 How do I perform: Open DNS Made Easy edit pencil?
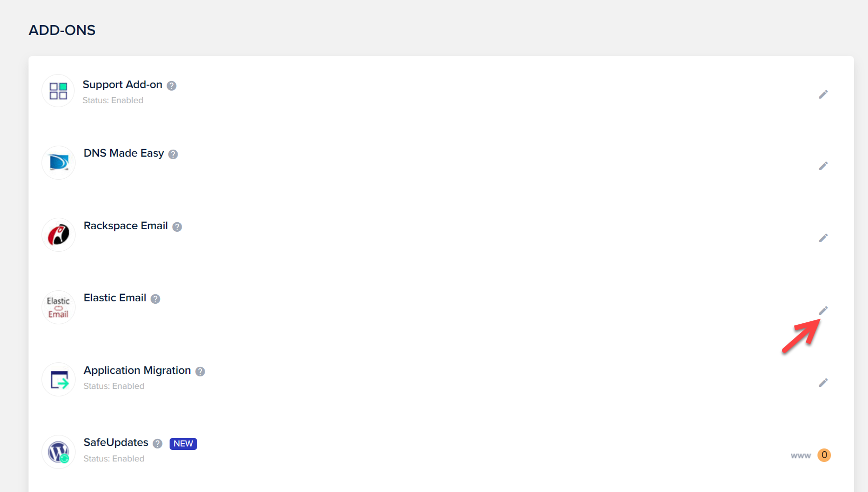coord(823,166)
